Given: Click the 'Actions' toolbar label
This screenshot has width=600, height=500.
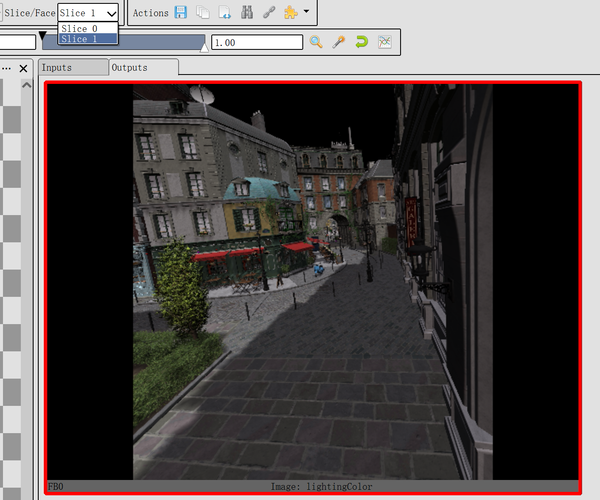Looking at the screenshot, I should coord(150,13).
